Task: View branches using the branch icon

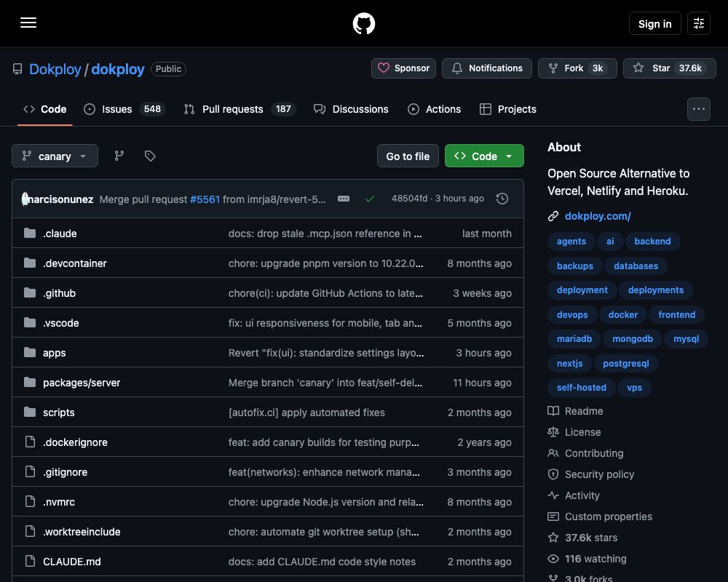Action: click(x=119, y=156)
